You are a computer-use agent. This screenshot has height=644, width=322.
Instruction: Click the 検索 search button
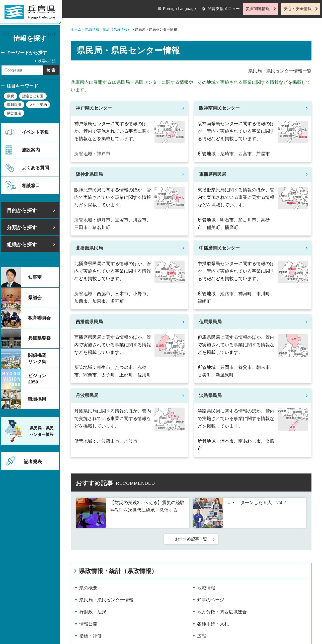tap(51, 70)
